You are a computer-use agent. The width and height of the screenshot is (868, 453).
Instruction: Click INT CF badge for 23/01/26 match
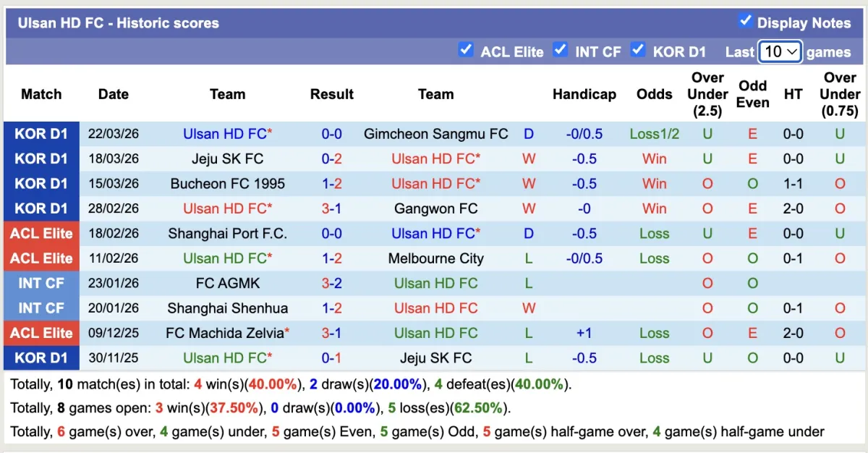[41, 283]
